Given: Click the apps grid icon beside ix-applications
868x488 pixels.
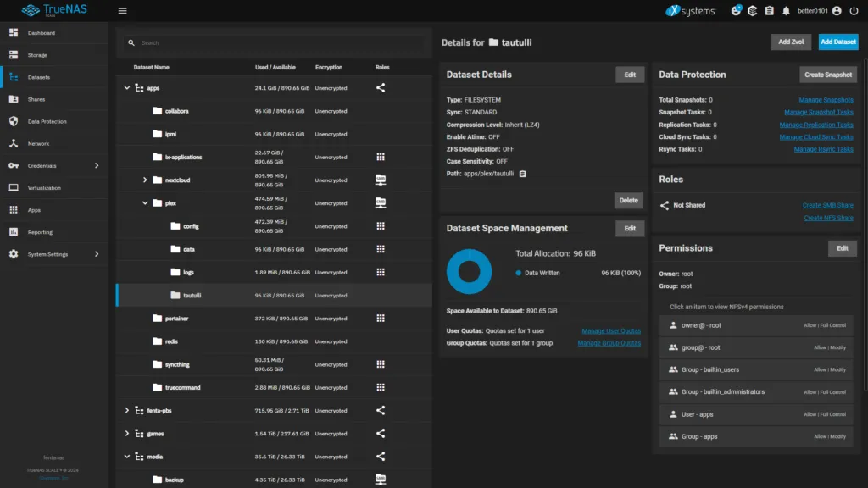Looking at the screenshot, I should pos(380,157).
